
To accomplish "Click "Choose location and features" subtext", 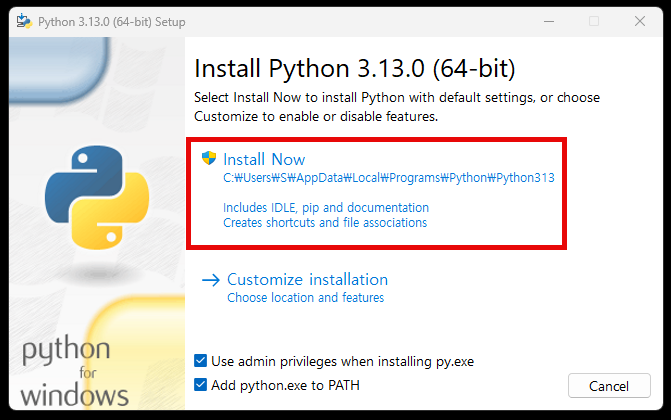I will 305,298.
